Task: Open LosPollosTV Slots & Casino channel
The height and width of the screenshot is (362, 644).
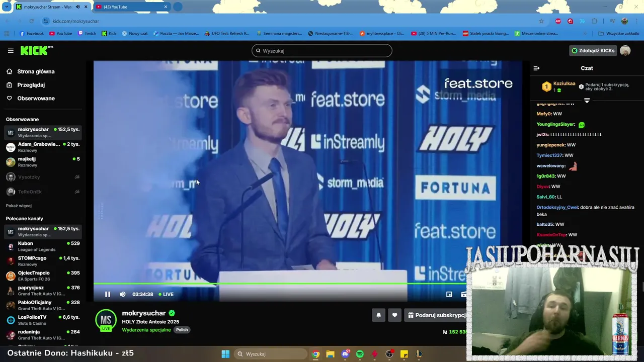Action: (x=43, y=320)
